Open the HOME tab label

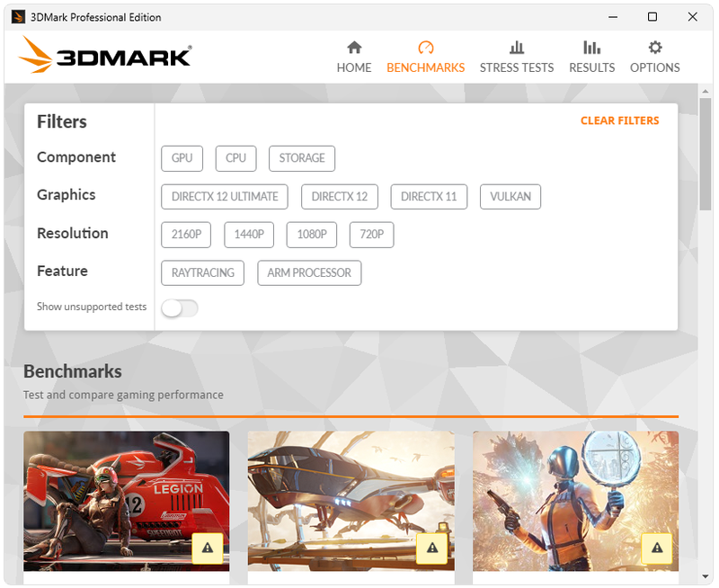(x=354, y=67)
